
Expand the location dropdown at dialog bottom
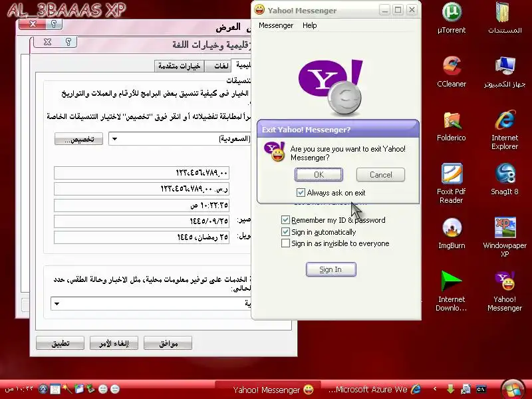(57, 304)
